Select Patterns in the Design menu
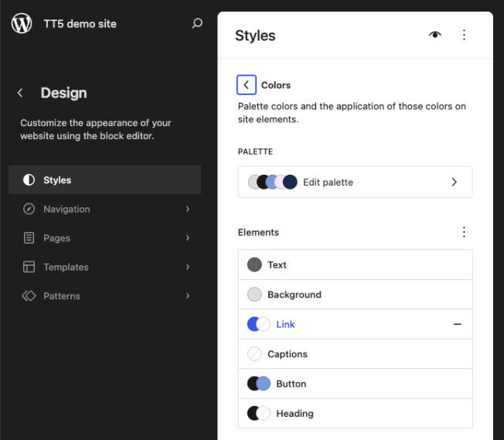 coord(62,296)
